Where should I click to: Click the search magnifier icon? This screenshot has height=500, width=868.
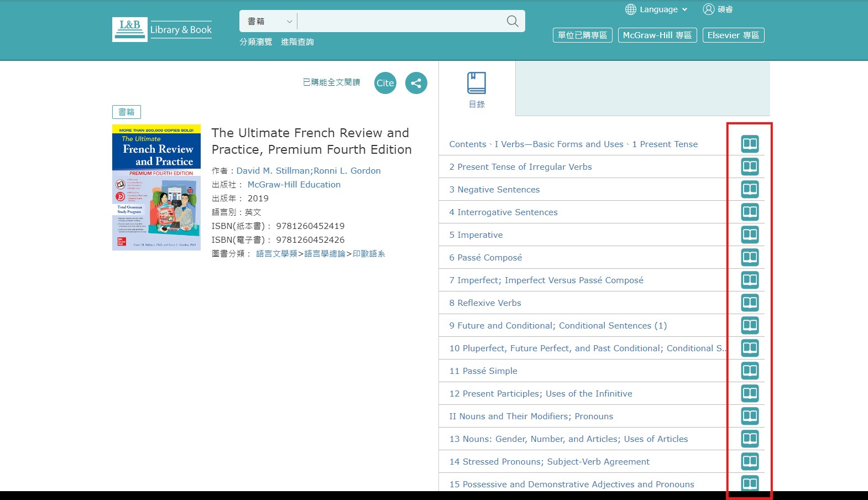512,21
